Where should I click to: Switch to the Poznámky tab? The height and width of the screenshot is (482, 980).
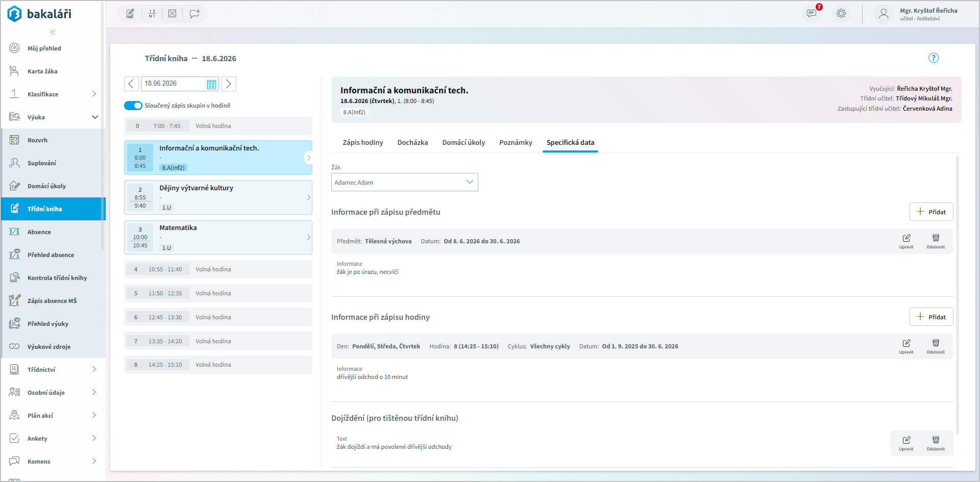point(516,142)
